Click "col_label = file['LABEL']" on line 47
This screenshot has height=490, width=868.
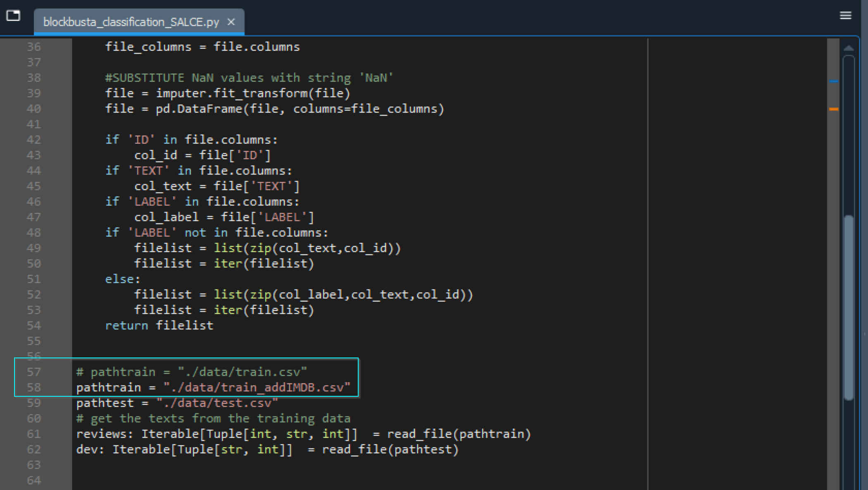coord(224,217)
